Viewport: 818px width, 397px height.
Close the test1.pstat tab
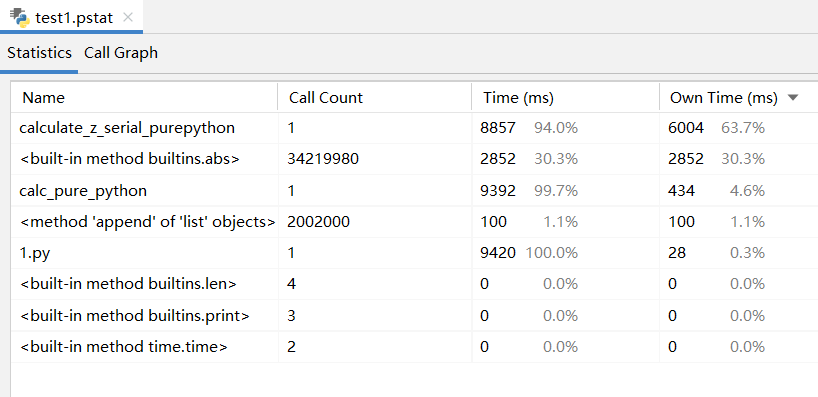click(128, 17)
